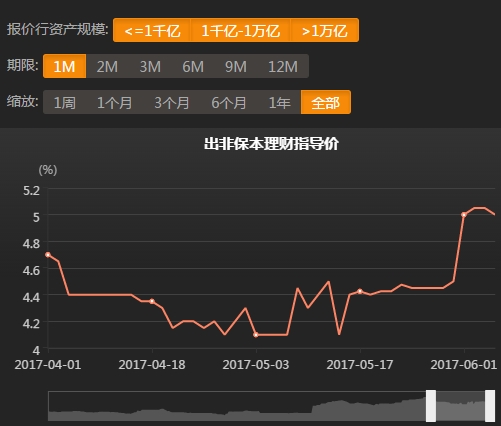The width and height of the screenshot is (501, 426).
Task: Show 全部 data range
Action: [326, 102]
